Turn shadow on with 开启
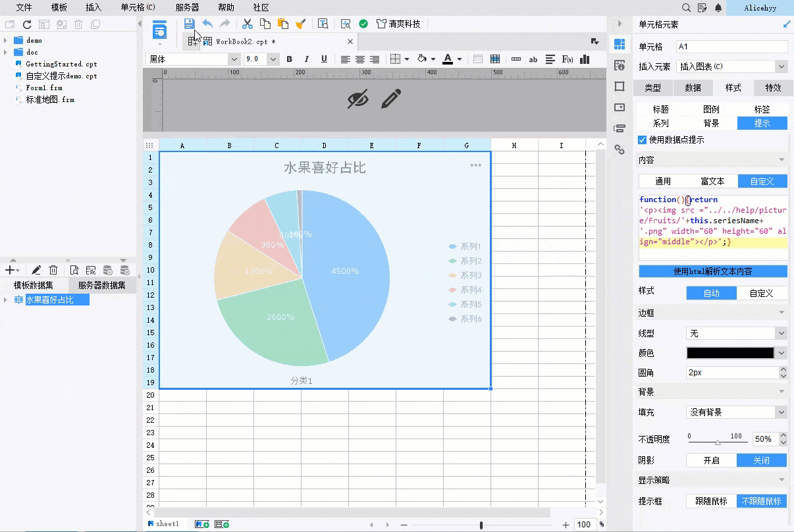The height and width of the screenshot is (532, 794). point(712,460)
